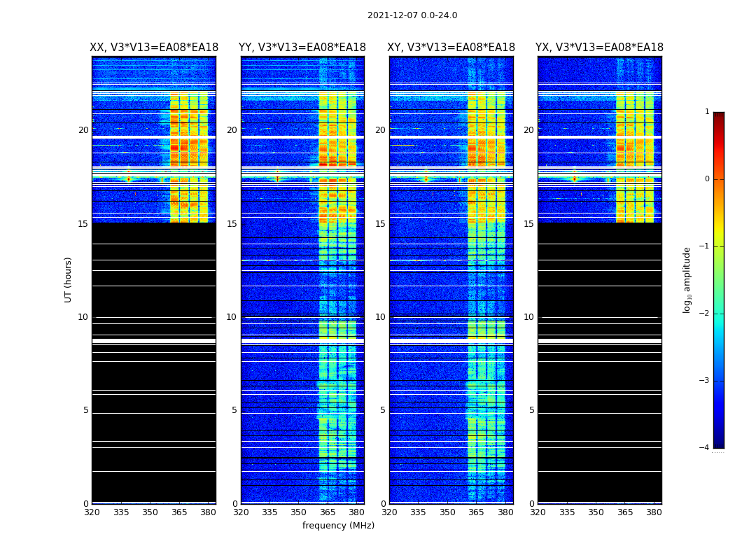
Task: Click the YX polarization panel title
Action: [x=599, y=48]
